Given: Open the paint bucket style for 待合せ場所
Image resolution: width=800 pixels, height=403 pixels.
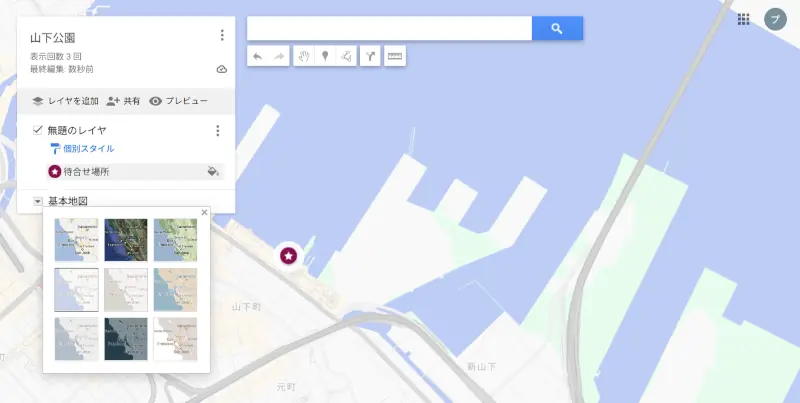Looking at the screenshot, I should [213, 171].
